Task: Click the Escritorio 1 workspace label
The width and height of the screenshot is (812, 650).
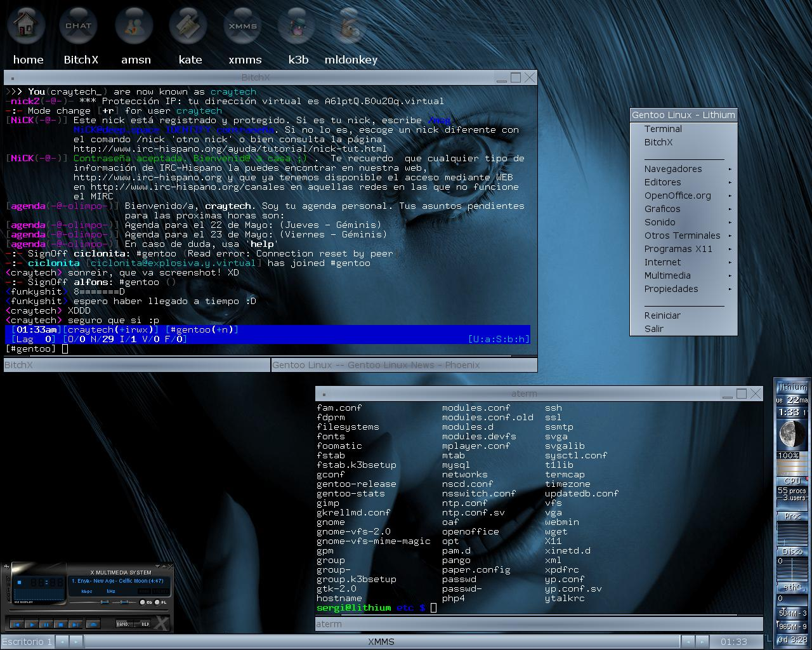Action: pyautogui.click(x=27, y=642)
